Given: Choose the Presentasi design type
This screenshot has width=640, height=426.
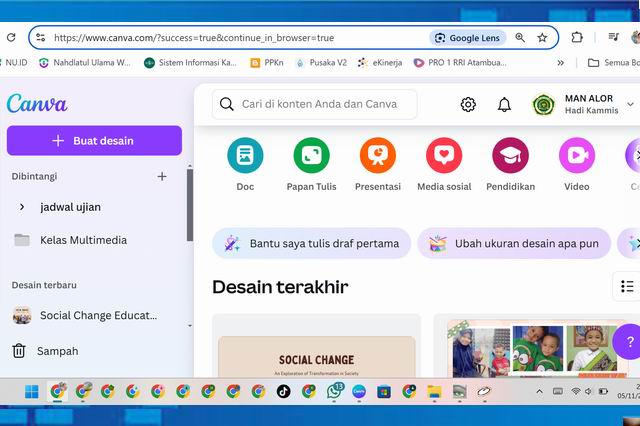Looking at the screenshot, I should point(378,155).
